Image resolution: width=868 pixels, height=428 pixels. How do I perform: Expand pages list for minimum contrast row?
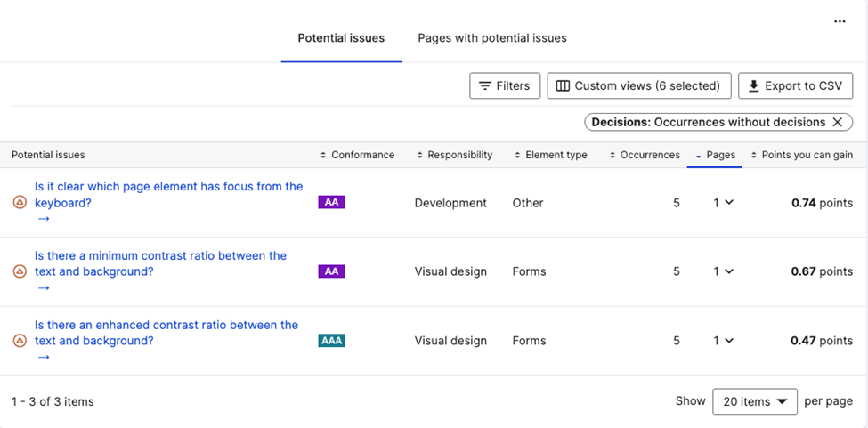tap(724, 271)
